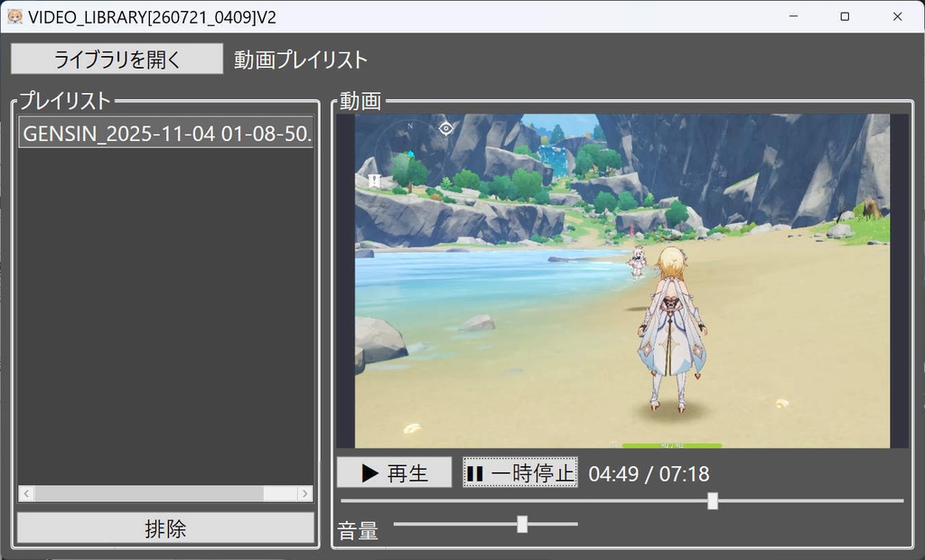This screenshot has width=925, height=560.
Task: Maximize the VIDEO_LIBRARY window
Action: click(845, 16)
